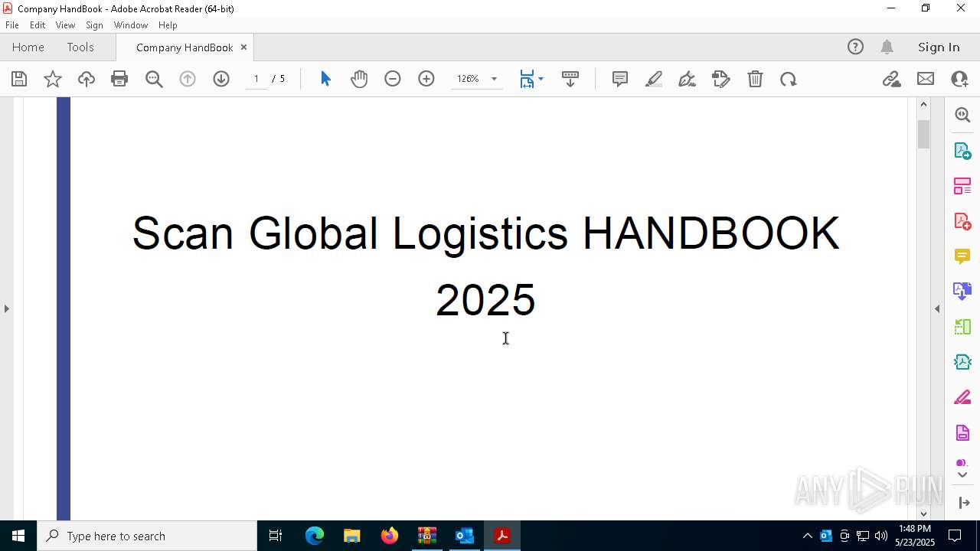Open the Export PDF tool in sidebar
This screenshot has width=980, height=551.
962,150
